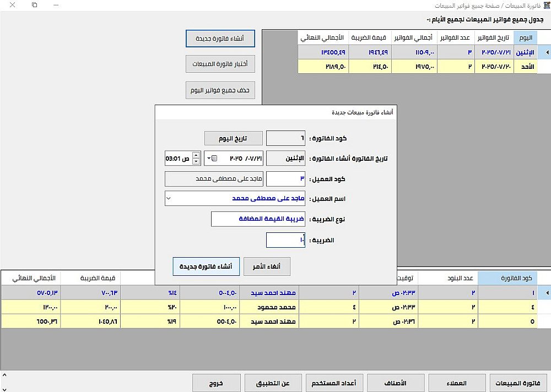
Task: Maximize the window using title bar button
Action: pyautogui.click(x=34, y=5)
